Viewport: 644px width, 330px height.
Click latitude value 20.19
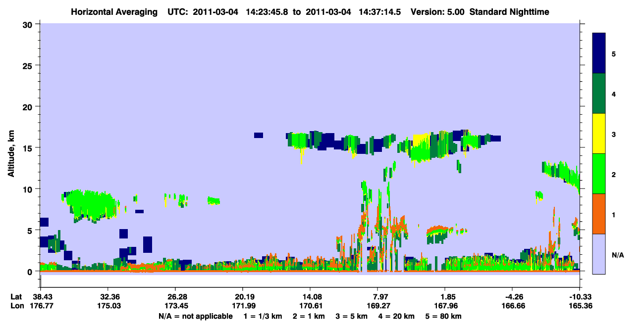[x=242, y=297]
